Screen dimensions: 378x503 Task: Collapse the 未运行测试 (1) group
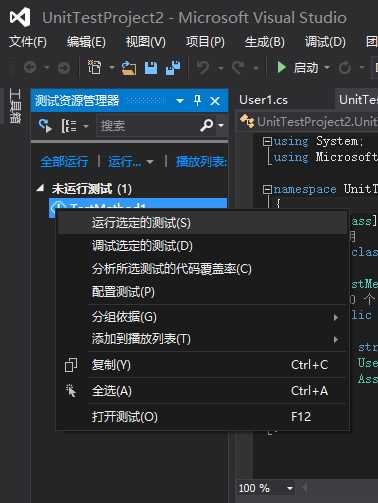40,189
